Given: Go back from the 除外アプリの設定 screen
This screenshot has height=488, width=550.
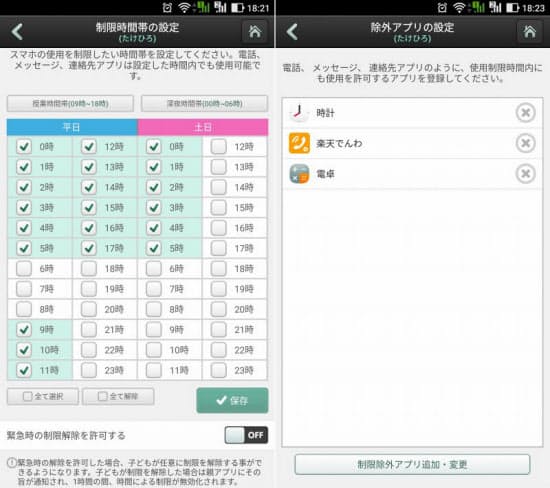Looking at the screenshot, I should pos(292,32).
